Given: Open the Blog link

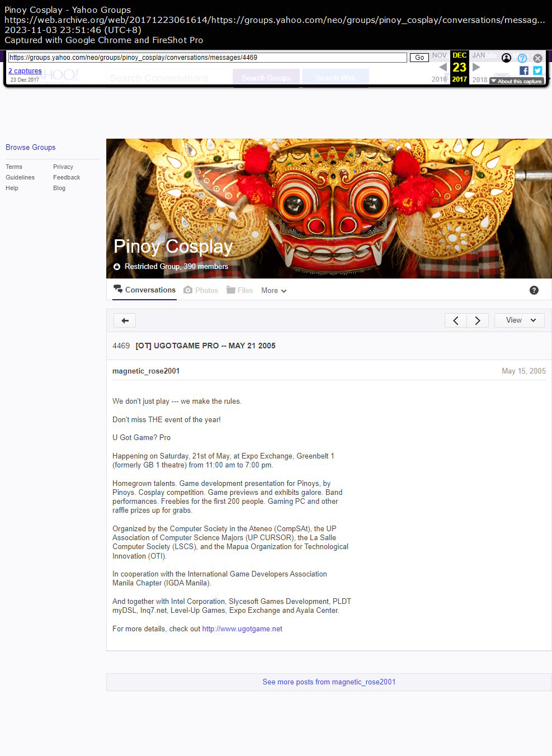Looking at the screenshot, I should tap(59, 188).
